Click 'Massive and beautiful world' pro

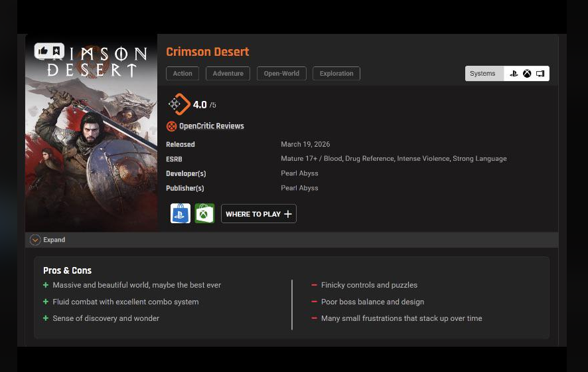(137, 285)
